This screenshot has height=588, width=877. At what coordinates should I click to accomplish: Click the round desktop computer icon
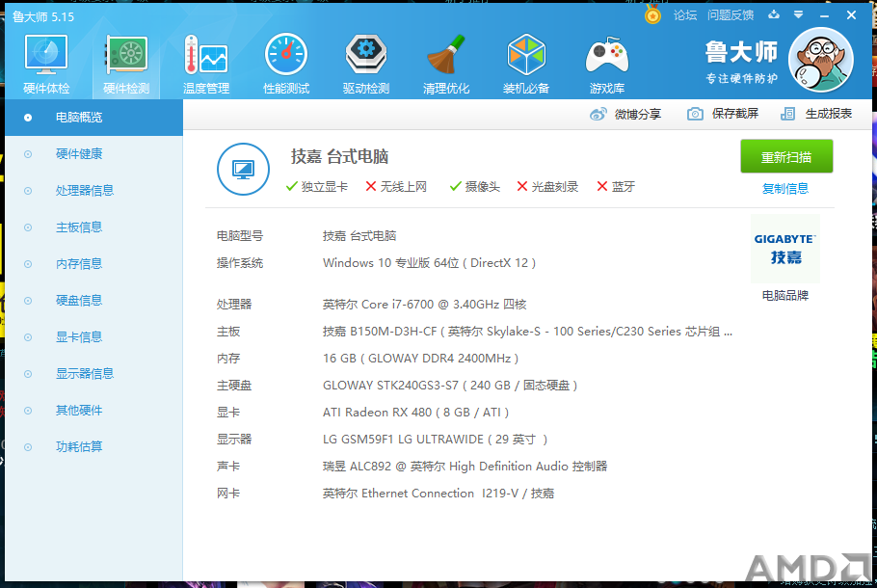pyautogui.click(x=243, y=169)
